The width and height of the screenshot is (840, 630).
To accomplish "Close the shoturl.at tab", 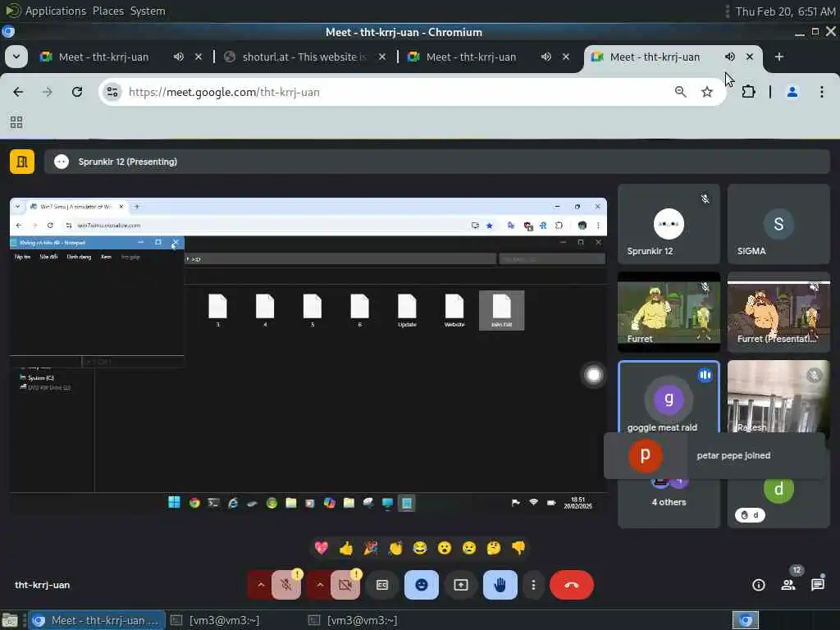I will 382,57.
